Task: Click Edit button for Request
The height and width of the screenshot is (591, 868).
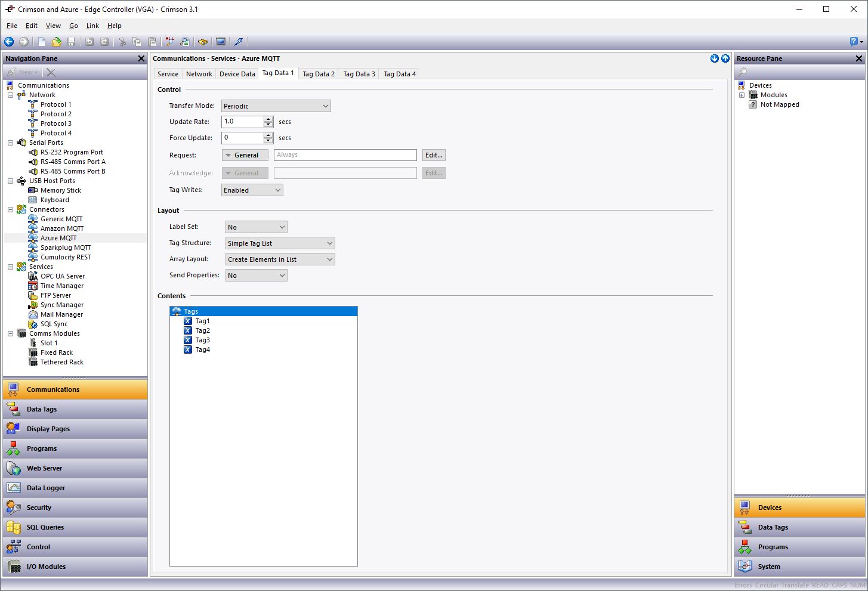Action: [x=434, y=155]
